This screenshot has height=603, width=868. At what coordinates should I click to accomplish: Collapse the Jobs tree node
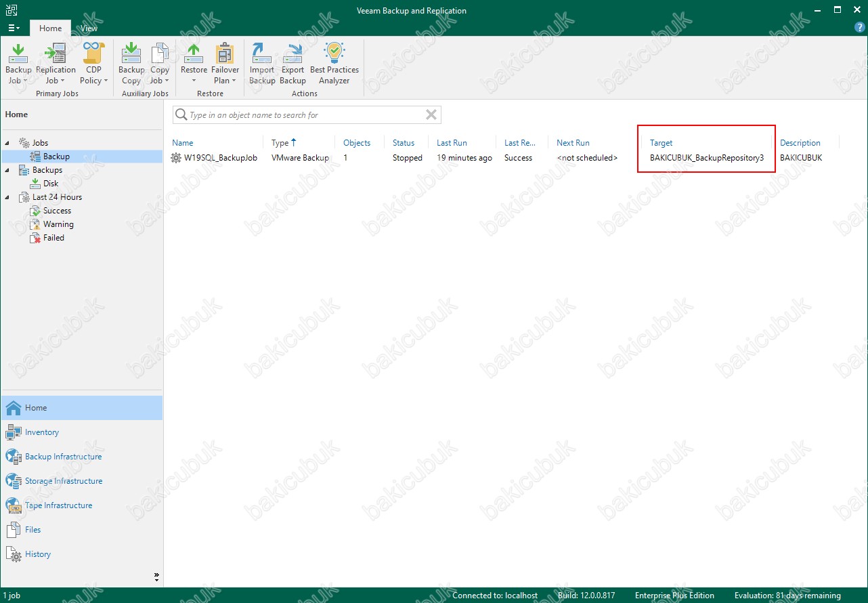click(7, 143)
